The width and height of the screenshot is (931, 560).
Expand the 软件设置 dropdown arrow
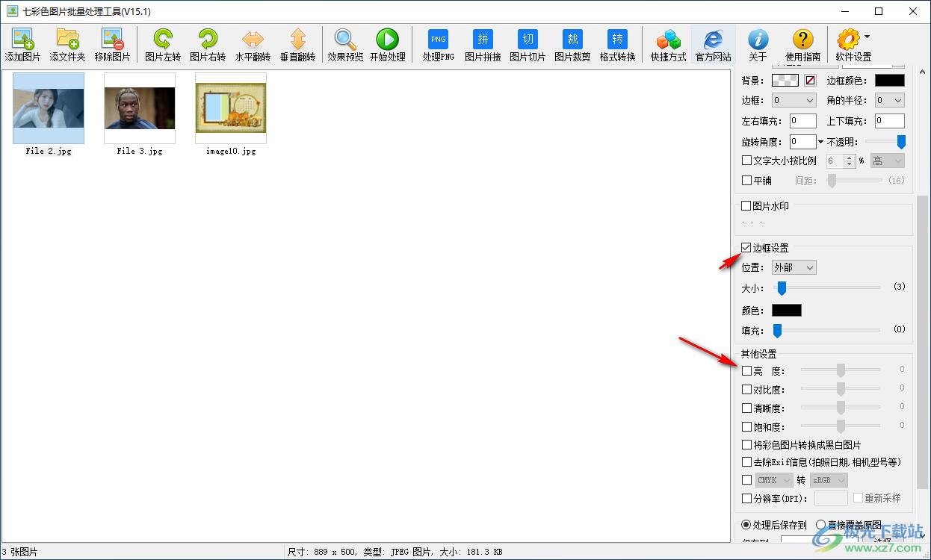pyautogui.click(x=867, y=37)
